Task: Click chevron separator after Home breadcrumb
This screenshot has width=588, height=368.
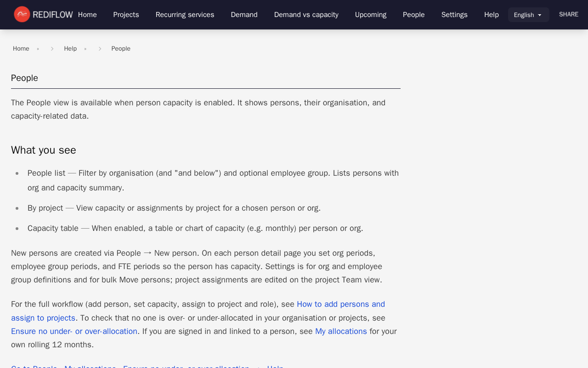Action: point(52,49)
